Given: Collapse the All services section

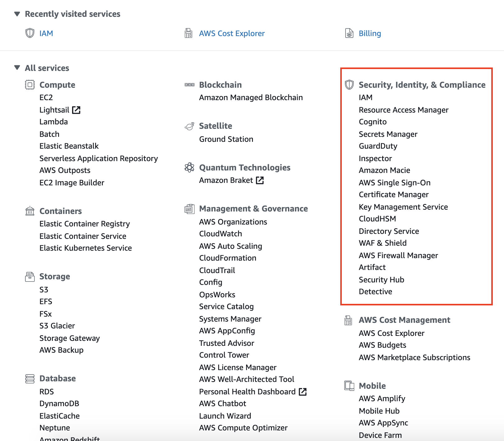Looking at the screenshot, I should pyautogui.click(x=17, y=68).
